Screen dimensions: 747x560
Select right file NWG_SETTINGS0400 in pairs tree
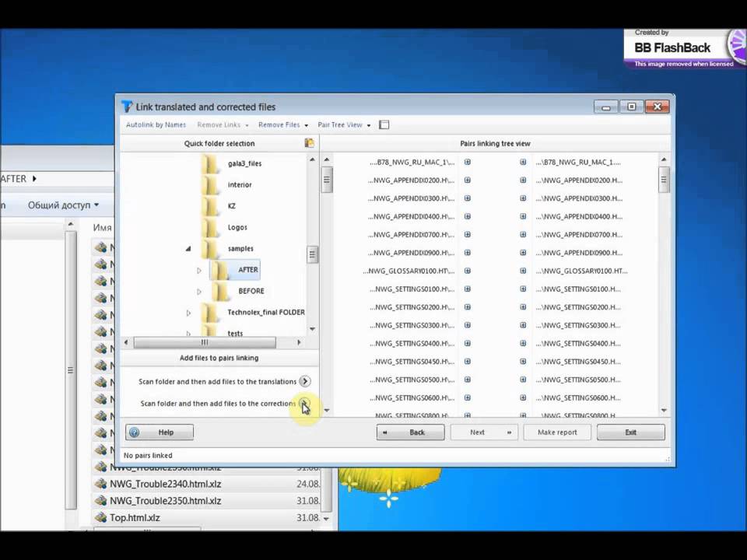[x=578, y=343]
